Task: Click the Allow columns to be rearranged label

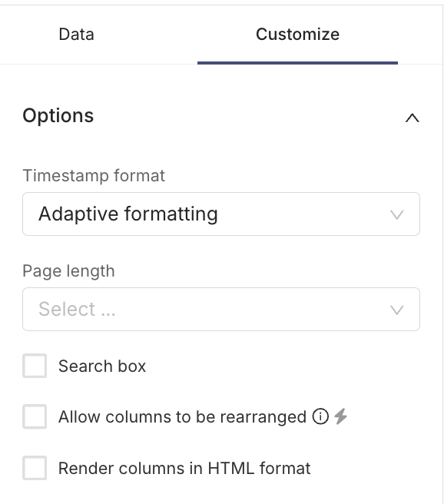Action: [182, 417]
